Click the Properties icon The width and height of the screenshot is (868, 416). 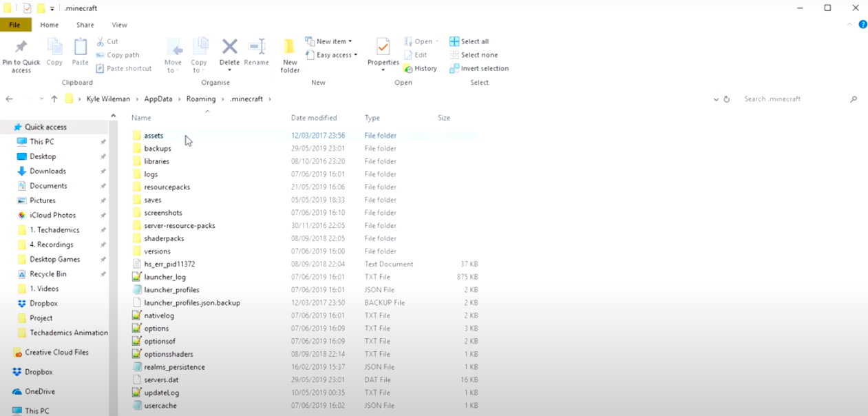coord(383,47)
